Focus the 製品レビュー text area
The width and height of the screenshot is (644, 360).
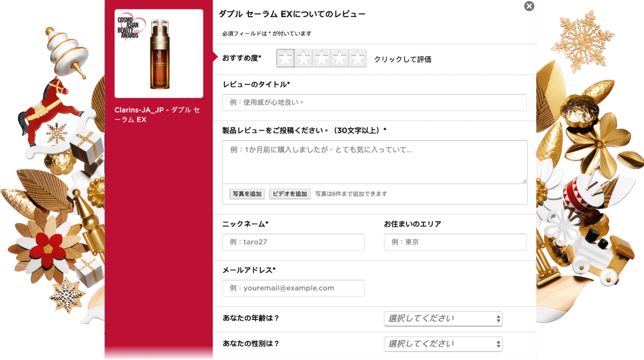coord(375,162)
